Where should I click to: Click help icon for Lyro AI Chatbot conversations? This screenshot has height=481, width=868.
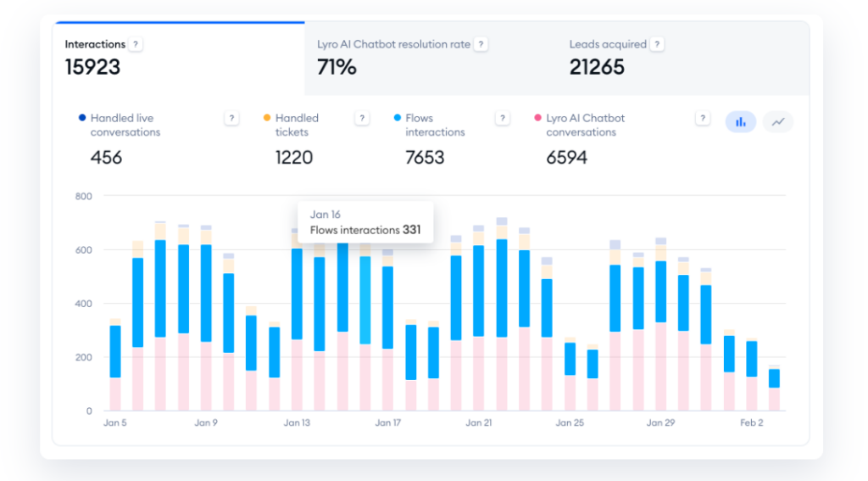coord(703,118)
